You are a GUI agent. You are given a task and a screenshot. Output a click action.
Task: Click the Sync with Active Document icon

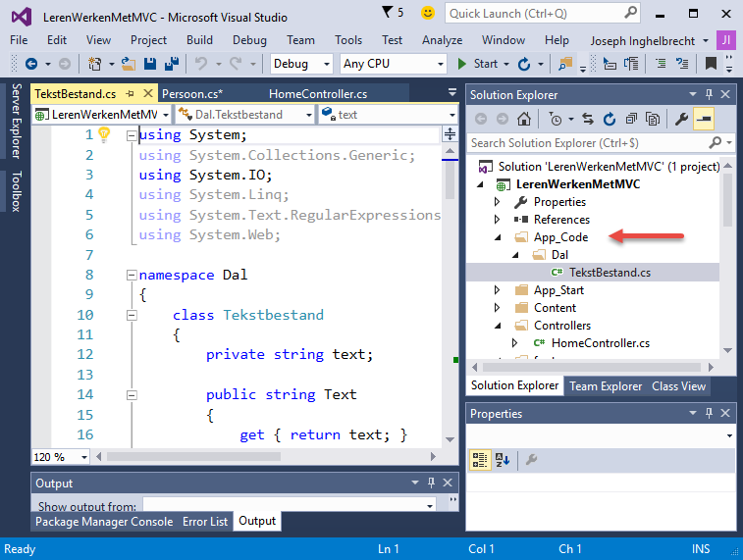pyautogui.click(x=588, y=119)
